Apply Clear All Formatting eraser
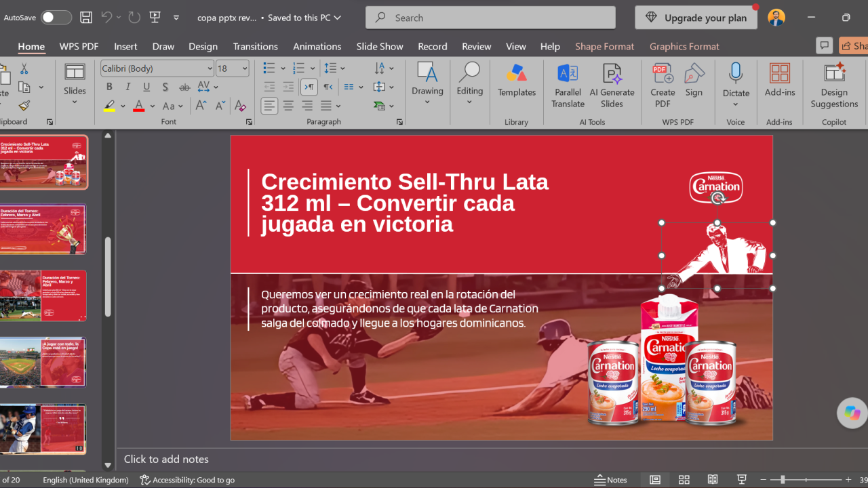Viewport: 868px width, 488px height. (x=240, y=106)
